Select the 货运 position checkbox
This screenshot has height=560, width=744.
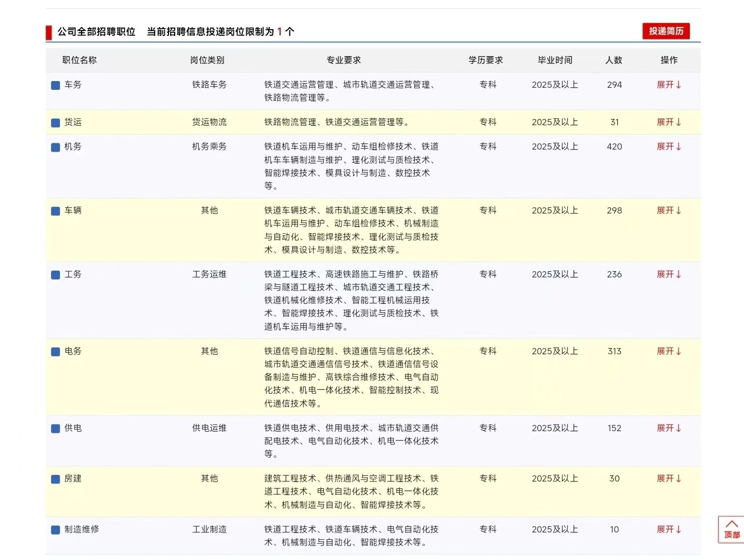tap(56, 123)
